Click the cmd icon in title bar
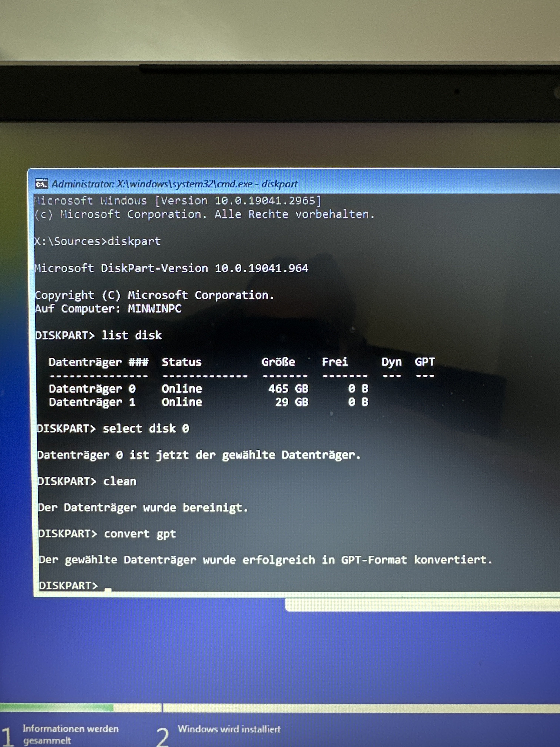The height and width of the screenshot is (747, 560). click(x=41, y=184)
